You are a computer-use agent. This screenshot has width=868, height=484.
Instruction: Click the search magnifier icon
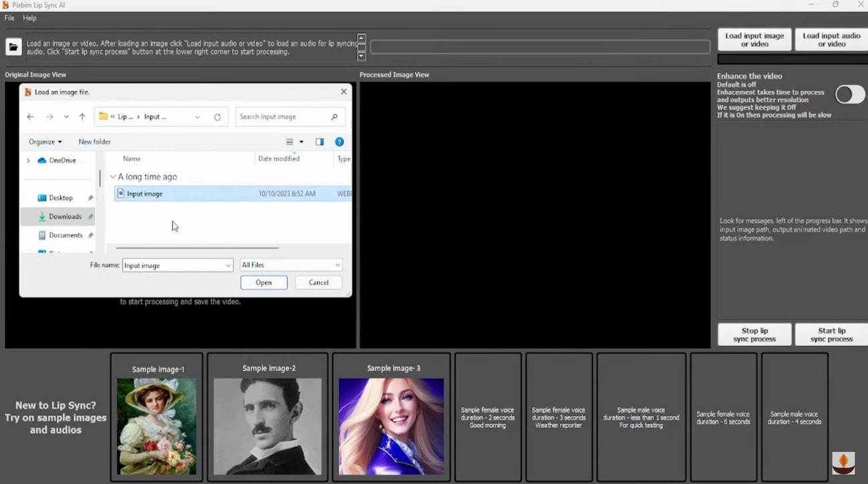[335, 117]
